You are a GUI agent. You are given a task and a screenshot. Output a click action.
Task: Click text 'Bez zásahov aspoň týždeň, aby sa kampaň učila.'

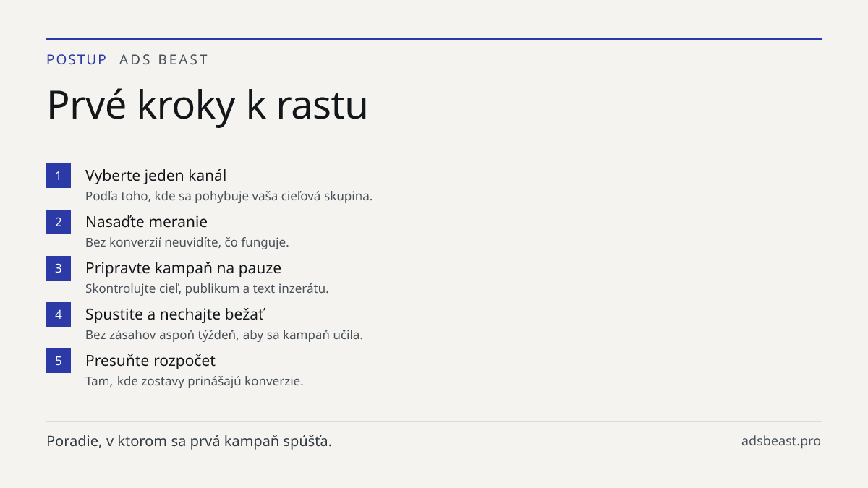pyautogui.click(x=224, y=335)
